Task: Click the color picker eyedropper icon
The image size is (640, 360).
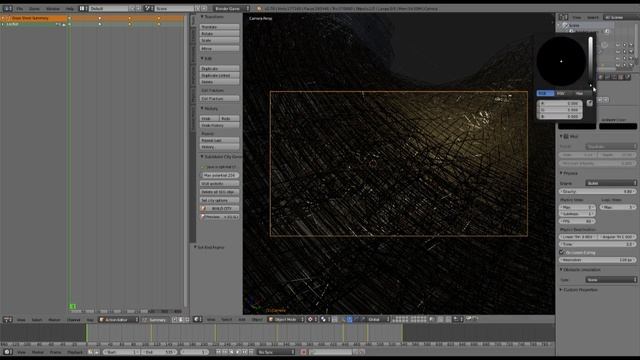Action: pos(589,103)
